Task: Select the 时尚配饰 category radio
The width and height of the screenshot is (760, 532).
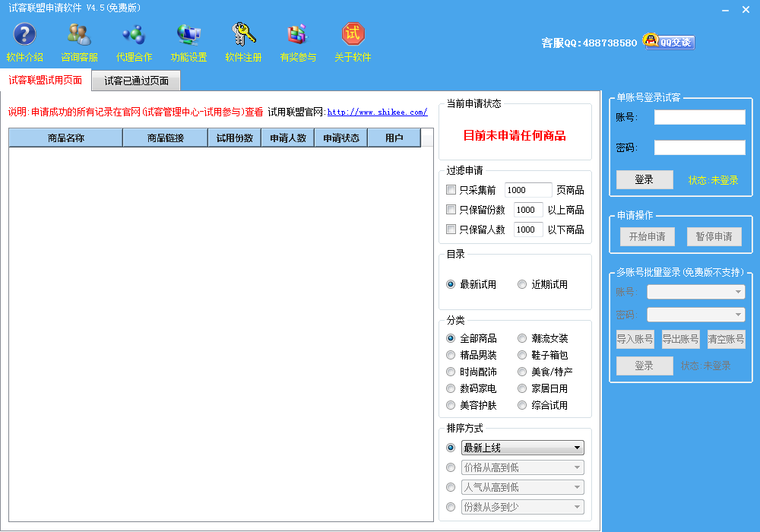Action: pyautogui.click(x=451, y=372)
